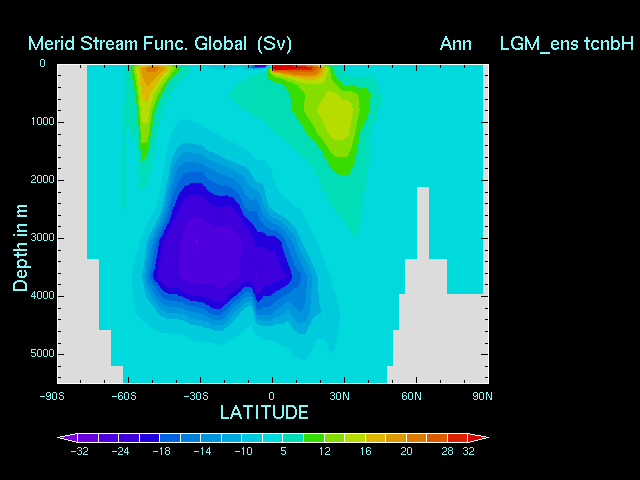The width and height of the screenshot is (640, 480).
Task: Click the "LATITUDE" axis title
Action: tap(264, 412)
